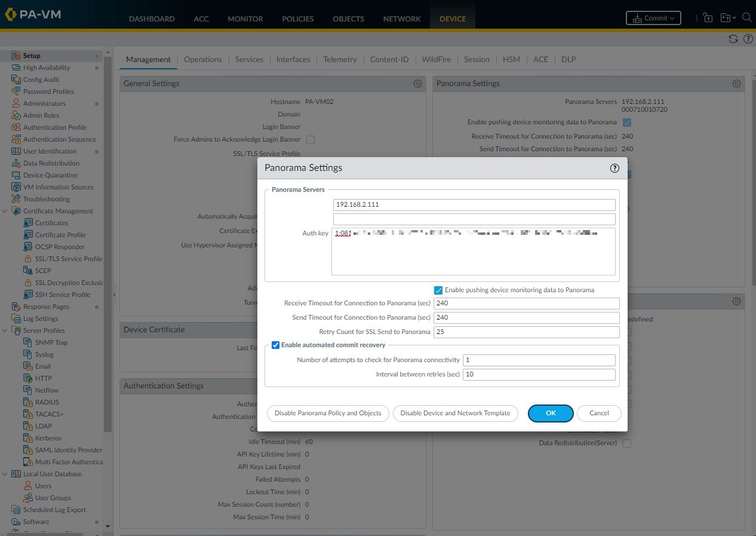Click the help icon in Panorama Settings dialog

point(614,168)
